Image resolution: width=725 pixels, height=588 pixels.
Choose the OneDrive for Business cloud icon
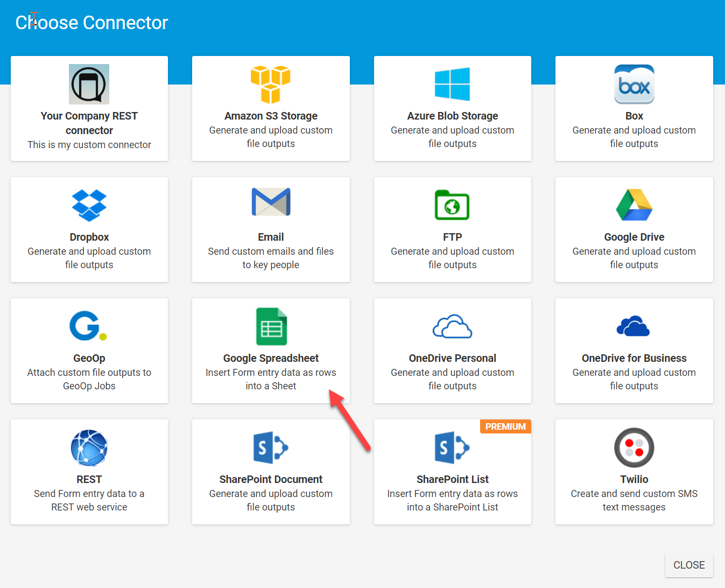pos(633,326)
